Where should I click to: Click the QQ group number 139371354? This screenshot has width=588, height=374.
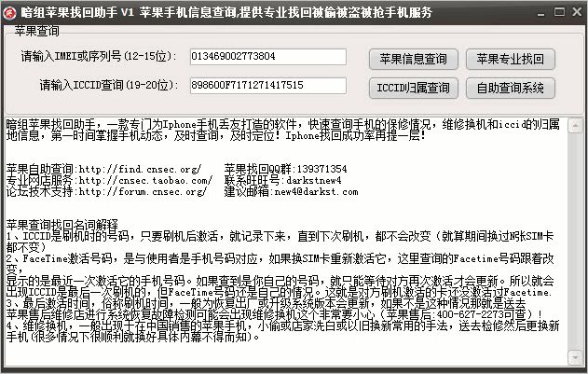[321, 169]
